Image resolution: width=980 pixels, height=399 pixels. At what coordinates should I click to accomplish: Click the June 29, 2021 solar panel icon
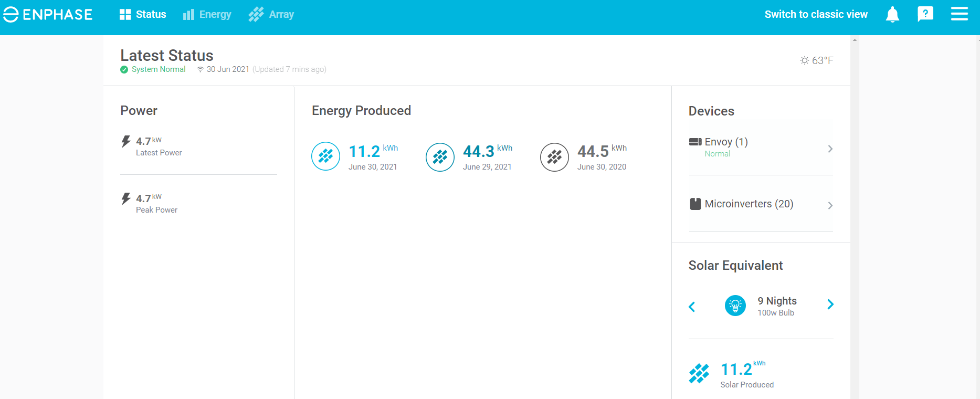tap(440, 157)
